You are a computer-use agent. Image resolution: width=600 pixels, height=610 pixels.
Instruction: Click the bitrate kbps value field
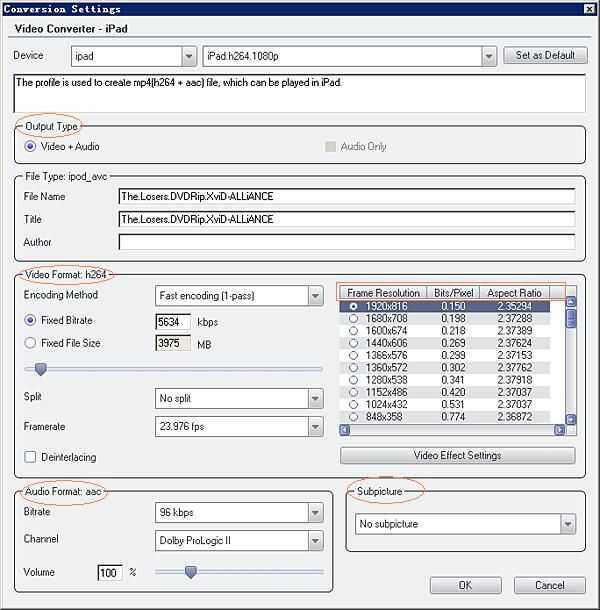point(173,322)
